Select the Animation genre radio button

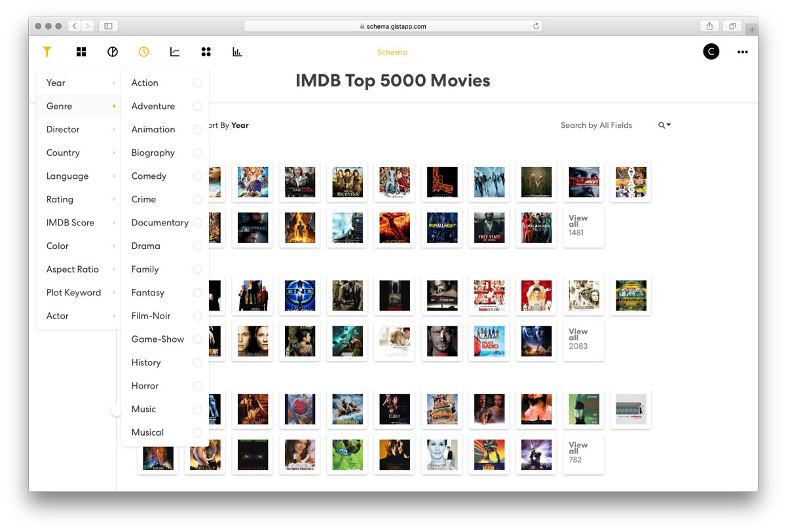point(197,130)
